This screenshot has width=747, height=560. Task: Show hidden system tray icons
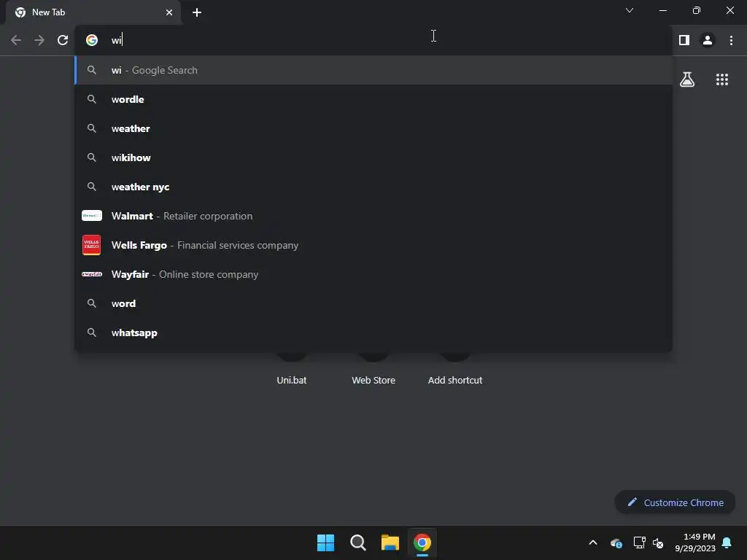pyautogui.click(x=593, y=542)
